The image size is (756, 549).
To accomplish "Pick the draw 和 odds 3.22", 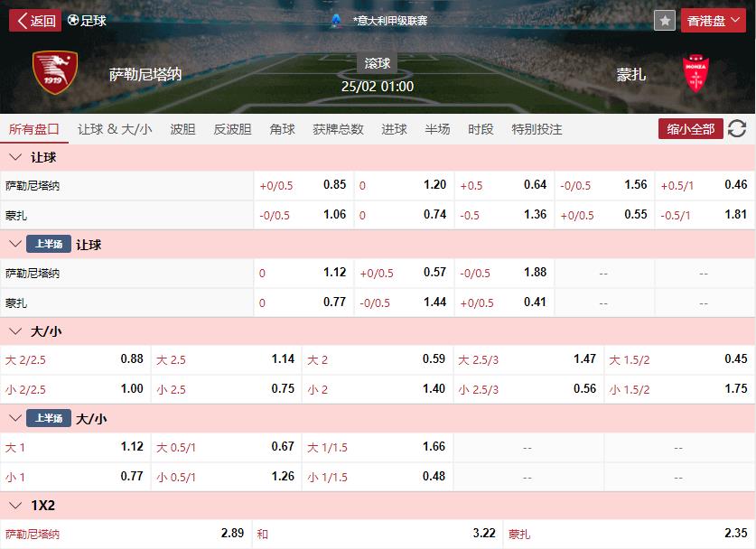I will point(378,534).
